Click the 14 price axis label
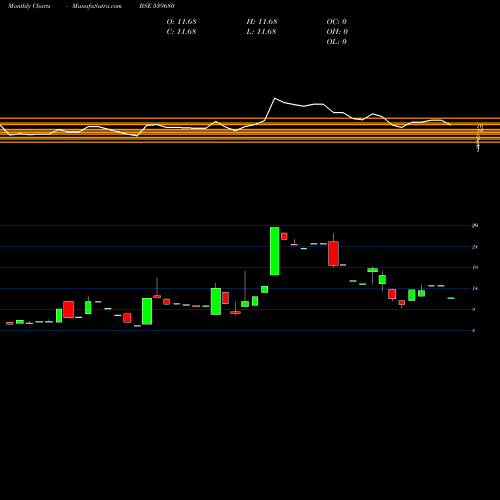This screenshot has width=500, height=500. click(x=475, y=288)
